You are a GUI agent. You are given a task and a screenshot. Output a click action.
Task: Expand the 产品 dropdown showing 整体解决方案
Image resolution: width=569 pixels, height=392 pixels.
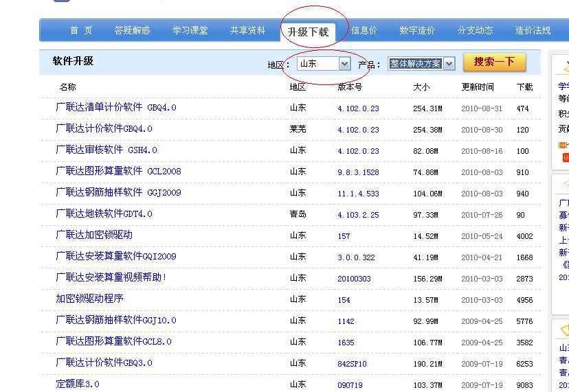(421, 64)
